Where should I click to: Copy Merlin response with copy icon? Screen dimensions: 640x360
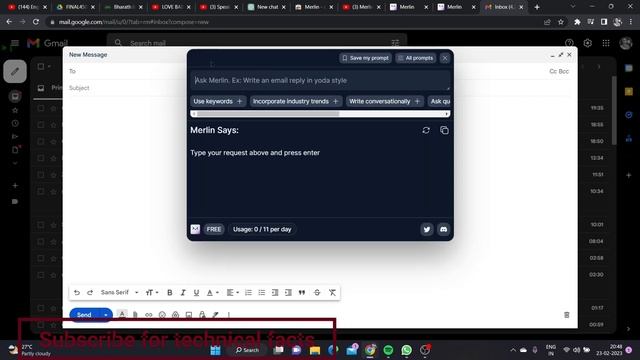point(444,130)
